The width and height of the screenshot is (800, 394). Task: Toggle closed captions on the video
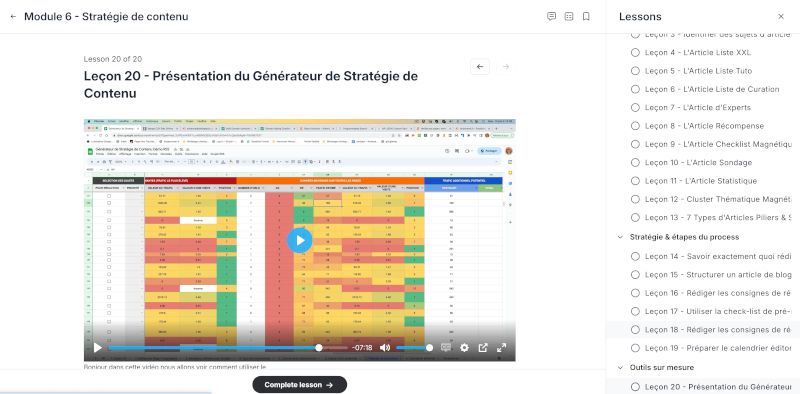pos(445,348)
